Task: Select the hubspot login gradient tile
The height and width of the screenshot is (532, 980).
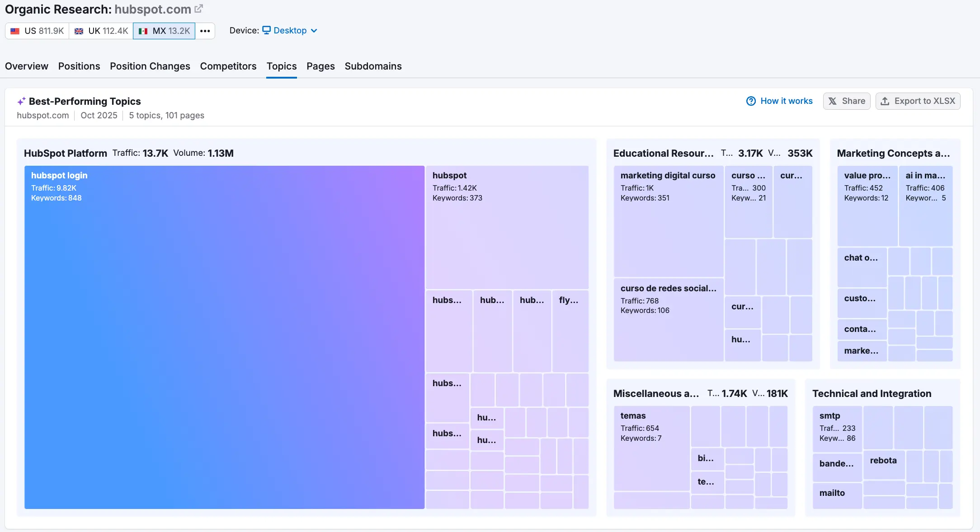Action: coord(224,337)
